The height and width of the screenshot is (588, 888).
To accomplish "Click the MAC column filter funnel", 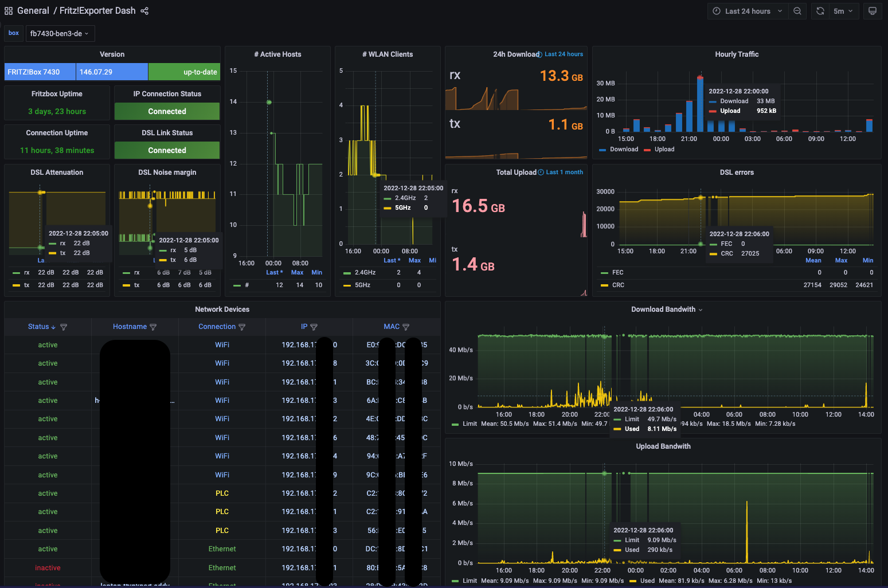I will [x=406, y=327].
